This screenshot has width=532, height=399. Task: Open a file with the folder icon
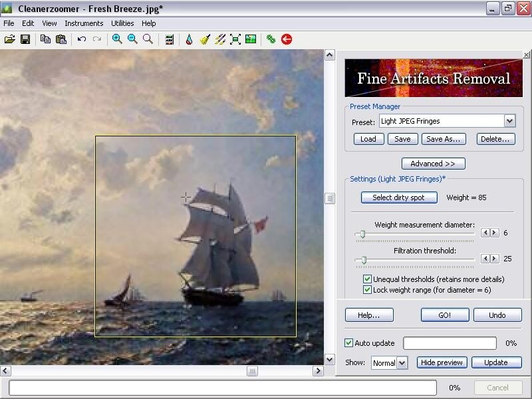(x=10, y=39)
